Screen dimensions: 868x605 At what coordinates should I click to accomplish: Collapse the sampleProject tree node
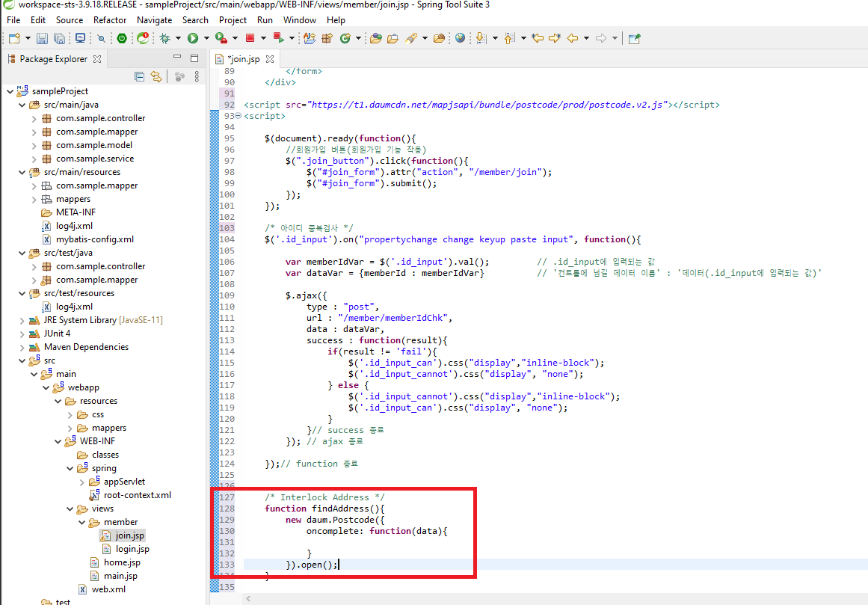10,91
